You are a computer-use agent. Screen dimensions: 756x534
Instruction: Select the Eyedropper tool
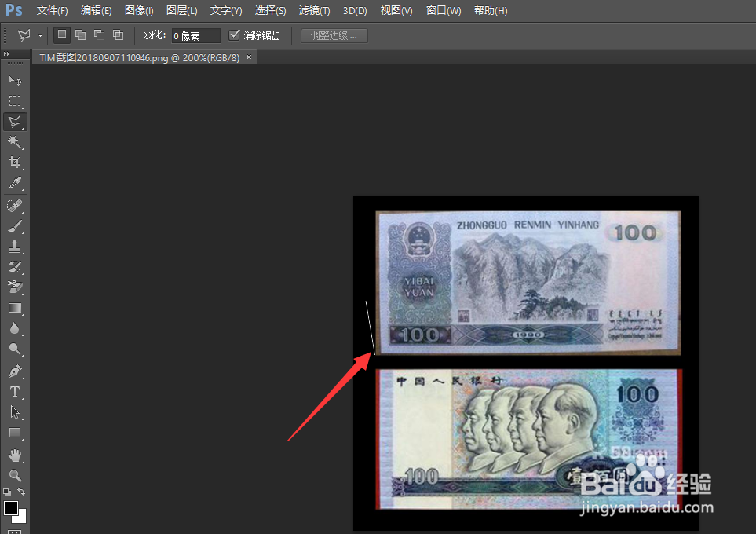point(14,183)
